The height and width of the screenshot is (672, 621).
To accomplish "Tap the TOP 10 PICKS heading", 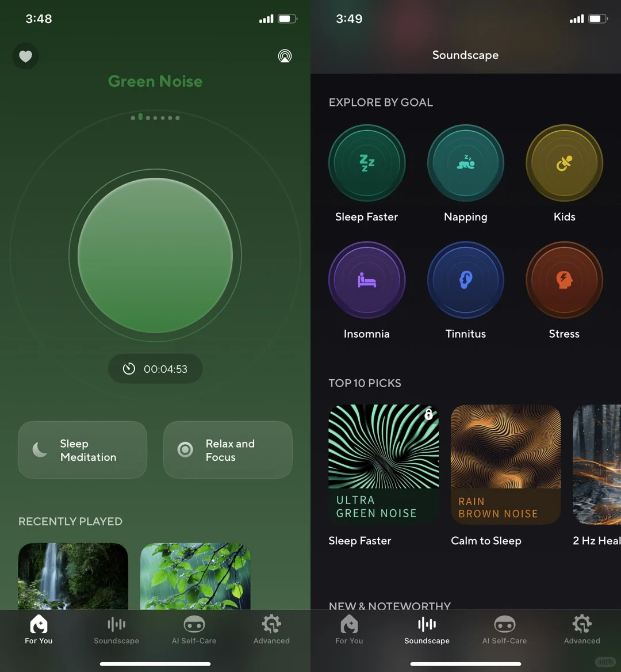I will point(365,383).
